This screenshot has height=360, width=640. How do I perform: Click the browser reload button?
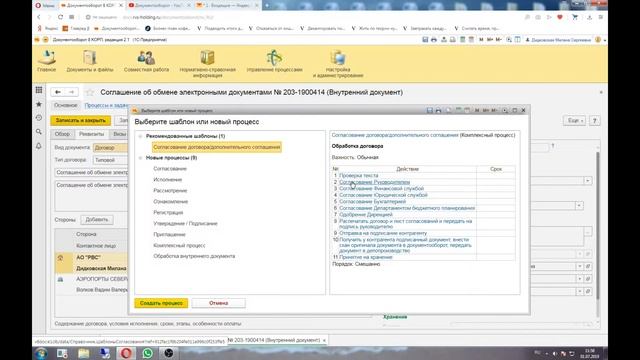point(60,17)
